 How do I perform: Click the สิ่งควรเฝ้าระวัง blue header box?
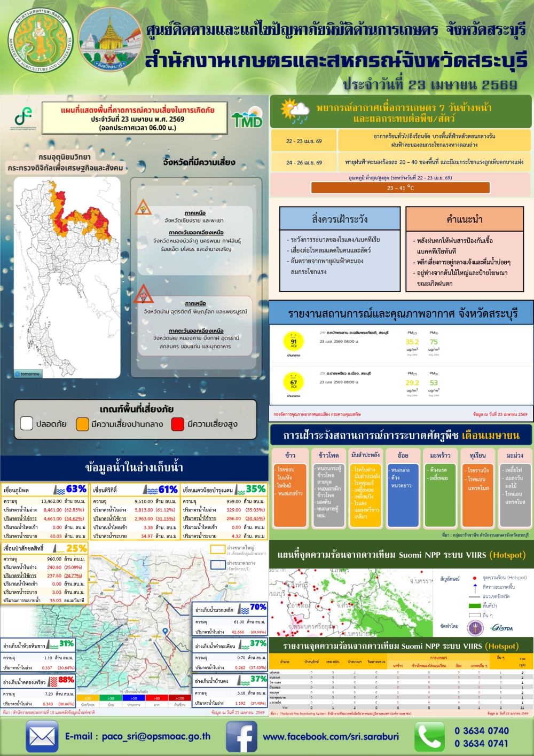340,219
